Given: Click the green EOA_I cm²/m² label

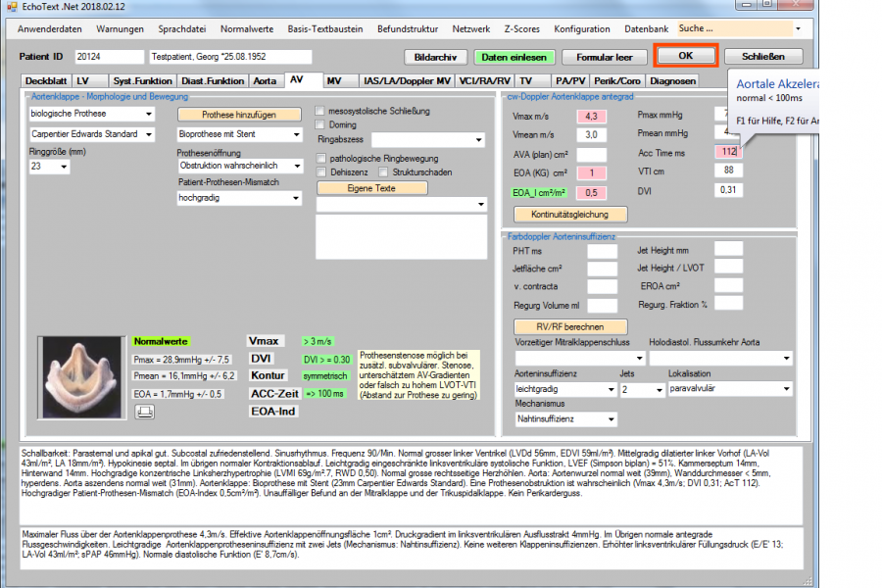Looking at the screenshot, I should click(x=539, y=193).
